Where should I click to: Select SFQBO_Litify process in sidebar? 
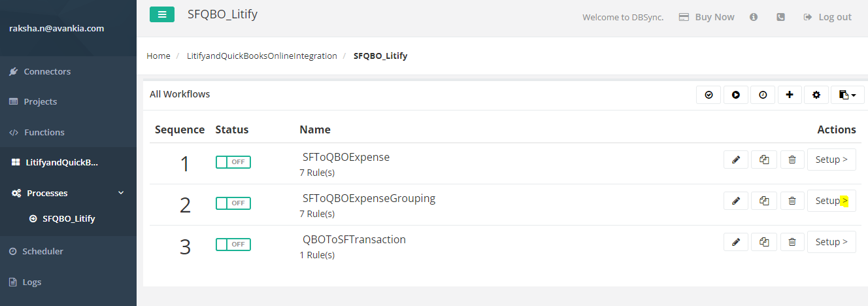point(68,218)
